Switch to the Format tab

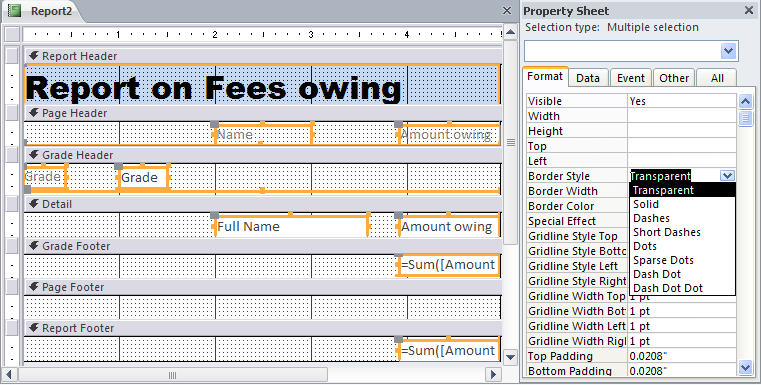[545, 77]
